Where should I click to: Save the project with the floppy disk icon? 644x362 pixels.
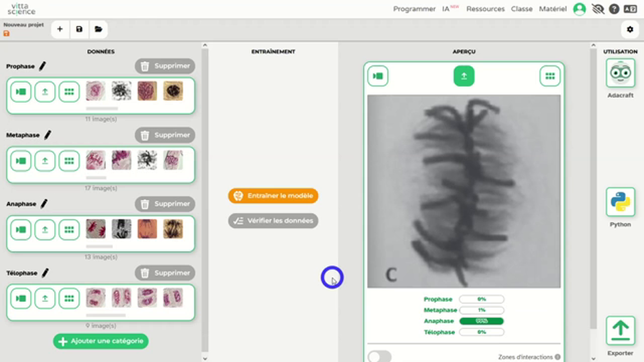[79, 29]
